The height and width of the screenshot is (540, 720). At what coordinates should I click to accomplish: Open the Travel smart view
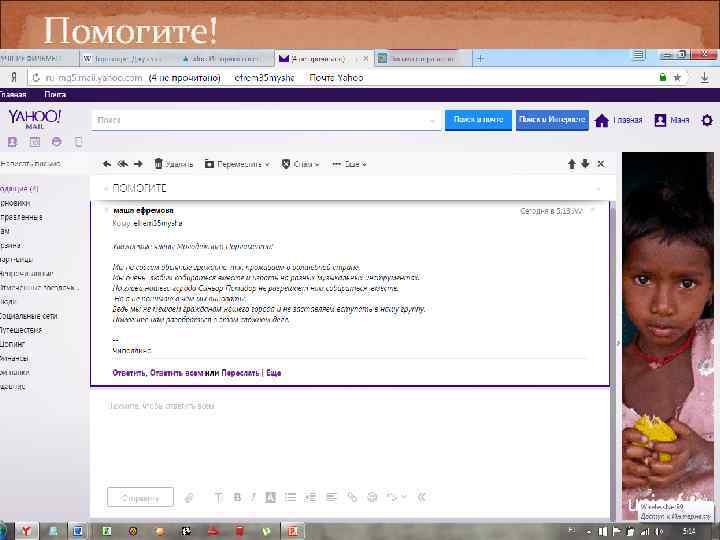21,330
